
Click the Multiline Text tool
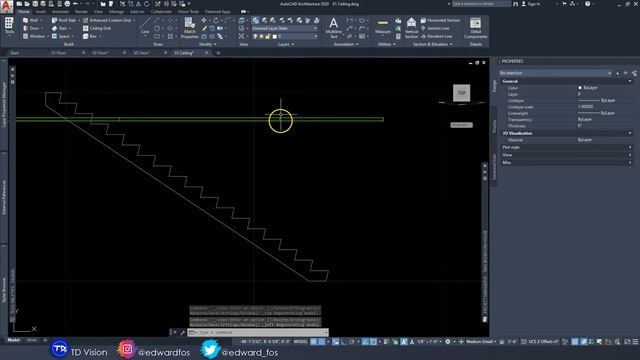[x=333, y=28]
